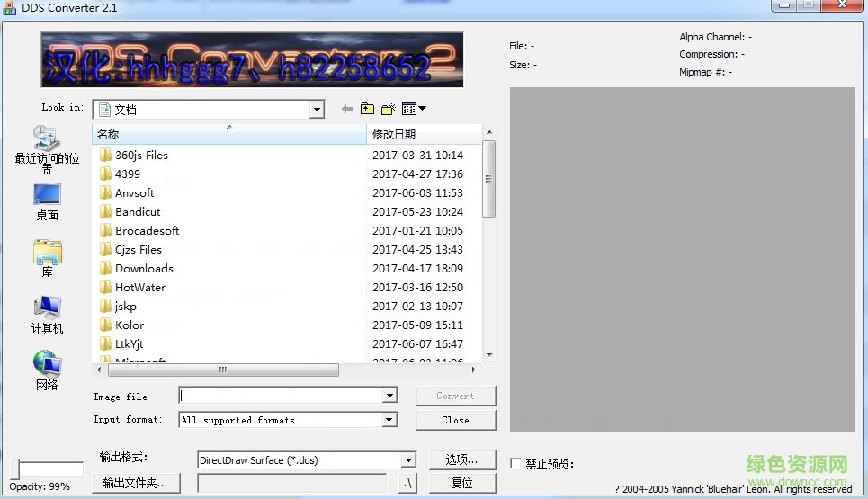Open the 选项... options button
The width and height of the screenshot is (868, 499).
click(462, 459)
